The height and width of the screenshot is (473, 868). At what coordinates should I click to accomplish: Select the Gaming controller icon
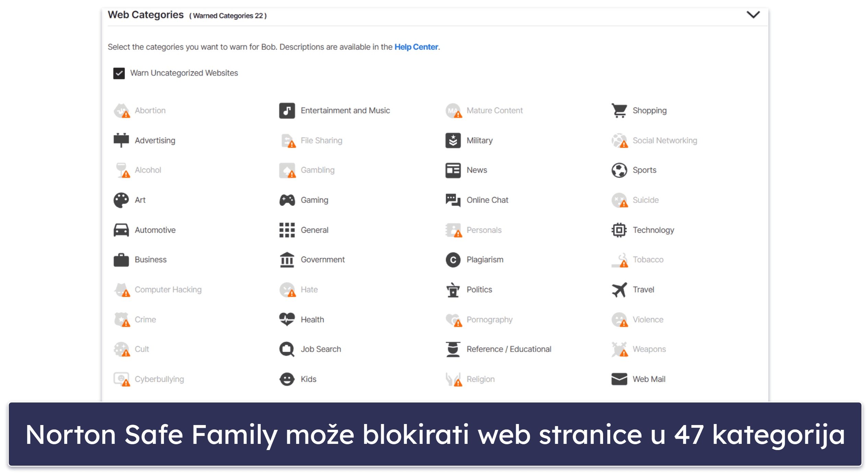[287, 200]
